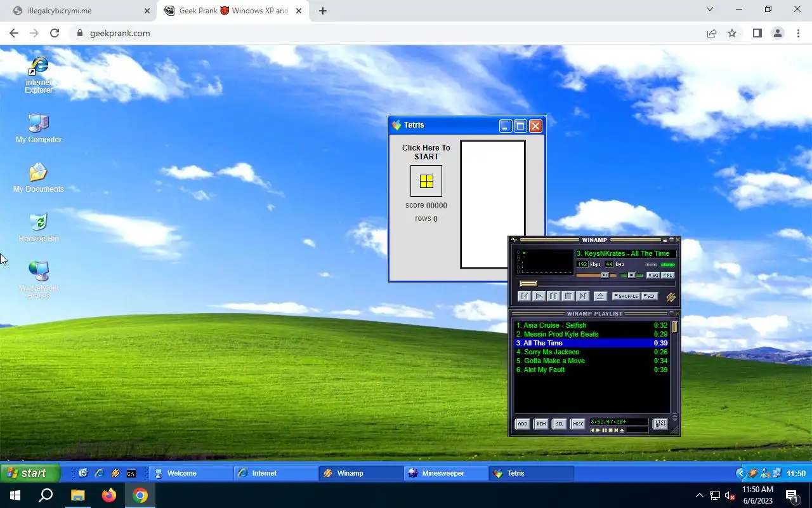Switch to Winamp taskbar item
Screen dimensions: 812x508
361,473
